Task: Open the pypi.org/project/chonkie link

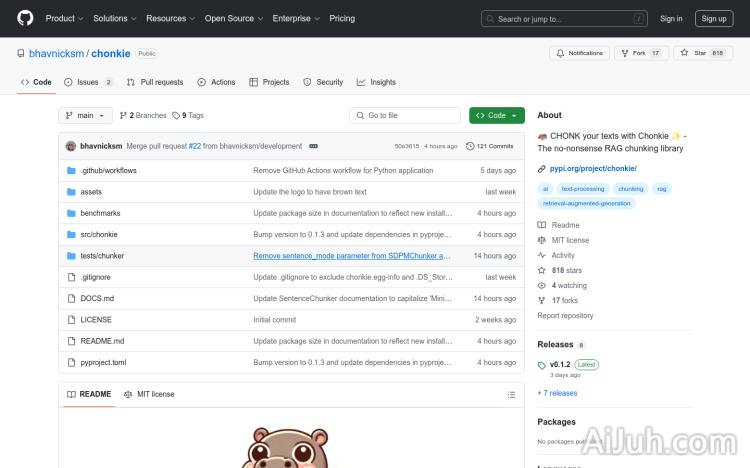Action: point(593,168)
